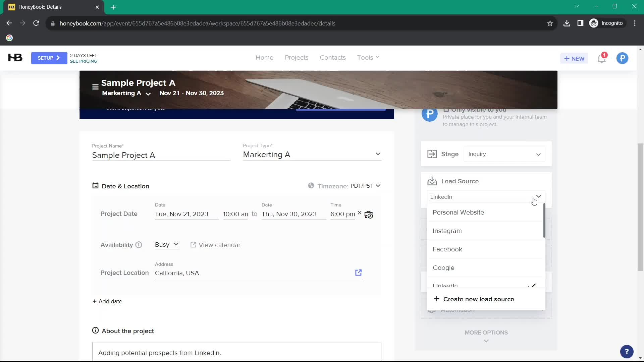Expand project type chevron in header banner
Viewport: 644px width, 362px height.
(x=148, y=94)
